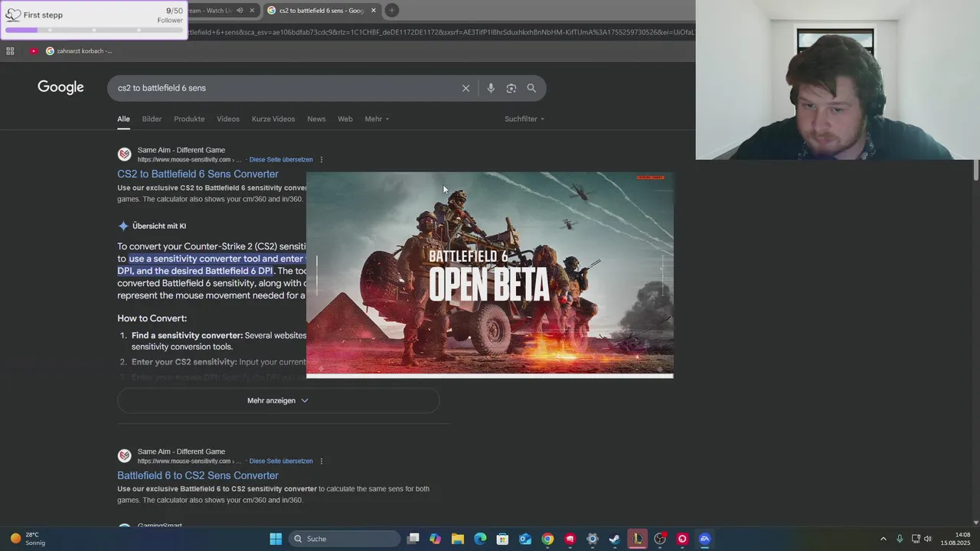Click the magnifier search submit icon

coord(531,88)
